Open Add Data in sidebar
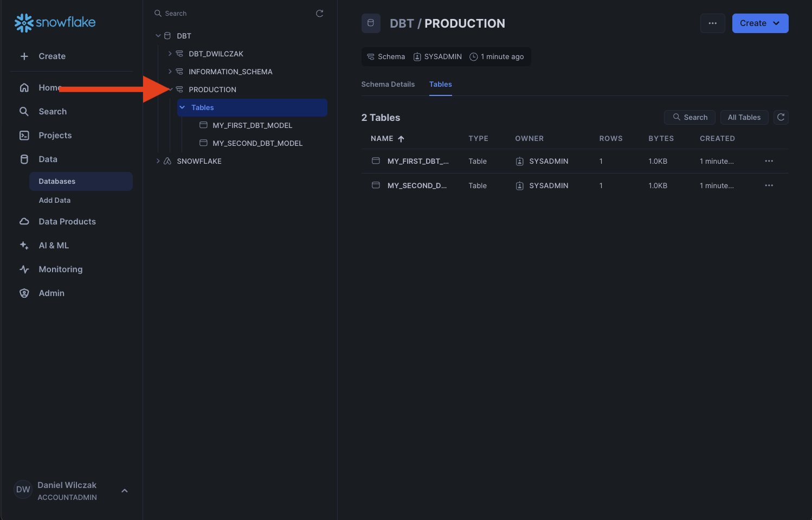The width and height of the screenshot is (812, 520). [x=55, y=200]
